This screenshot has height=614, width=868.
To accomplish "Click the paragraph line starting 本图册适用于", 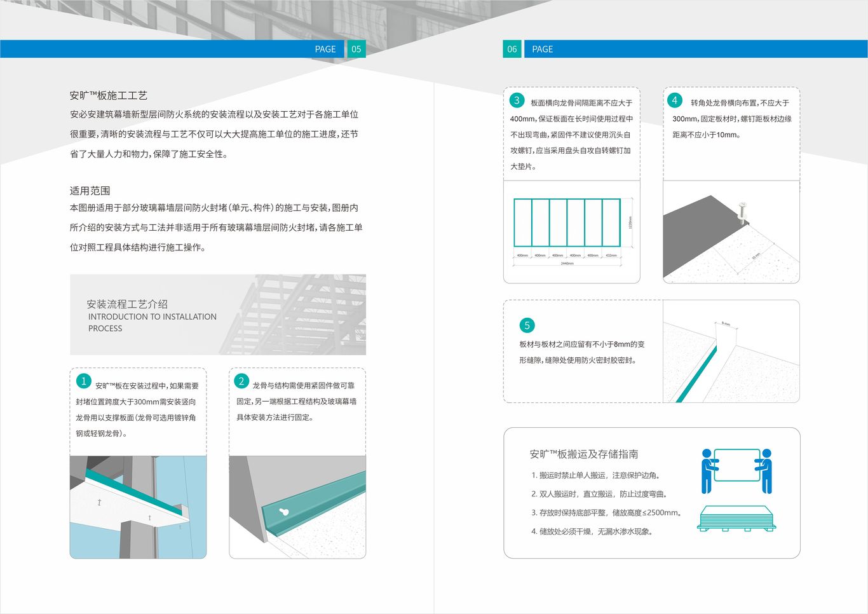I will pos(214,208).
